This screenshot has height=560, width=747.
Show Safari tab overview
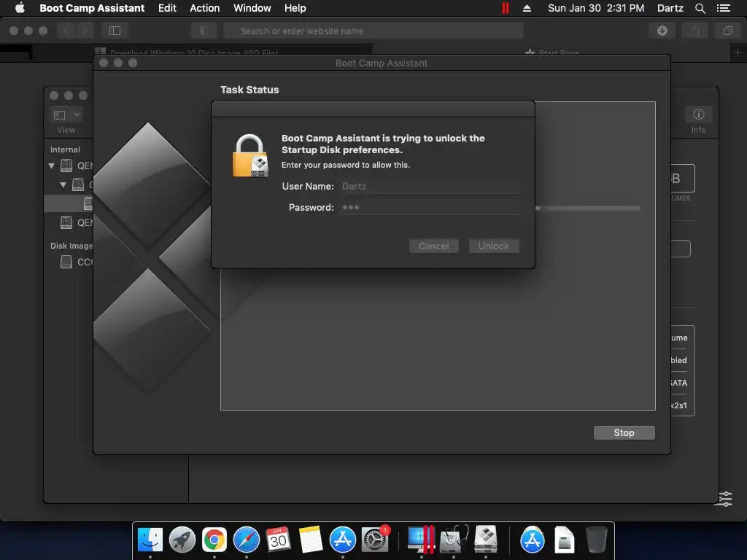point(727,31)
